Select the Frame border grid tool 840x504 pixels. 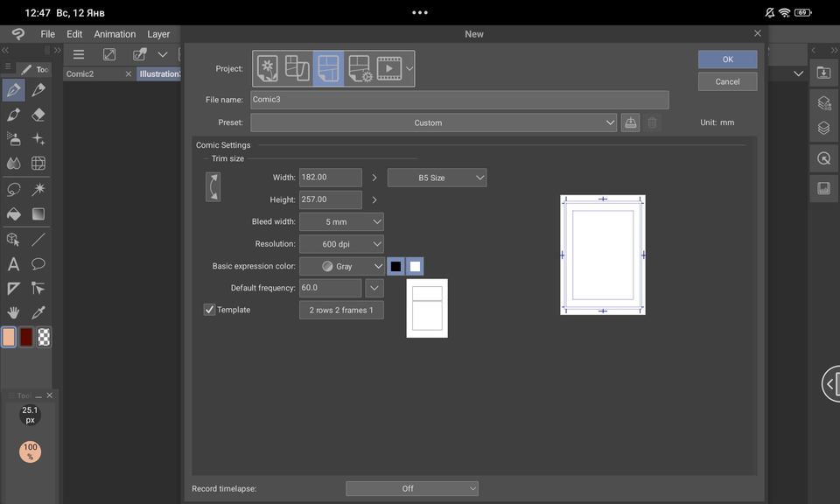38,163
